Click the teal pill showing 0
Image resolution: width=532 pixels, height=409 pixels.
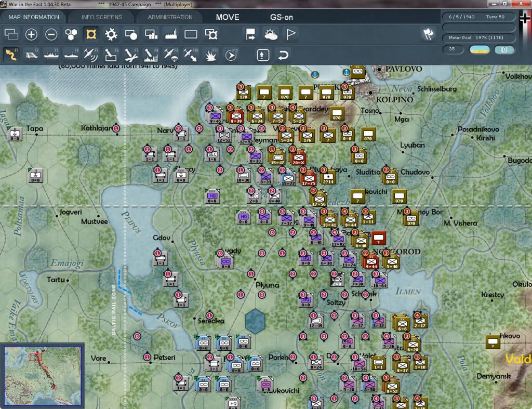coord(504,49)
